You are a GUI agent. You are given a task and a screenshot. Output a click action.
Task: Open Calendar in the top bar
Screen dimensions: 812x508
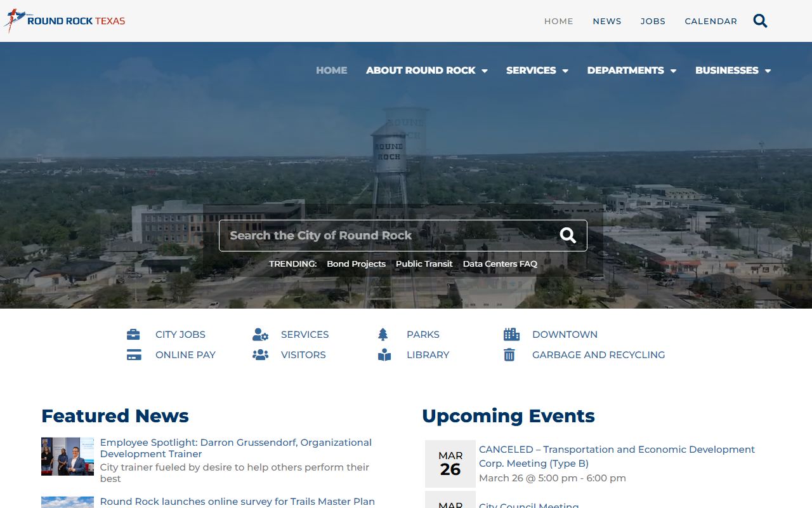click(x=710, y=21)
